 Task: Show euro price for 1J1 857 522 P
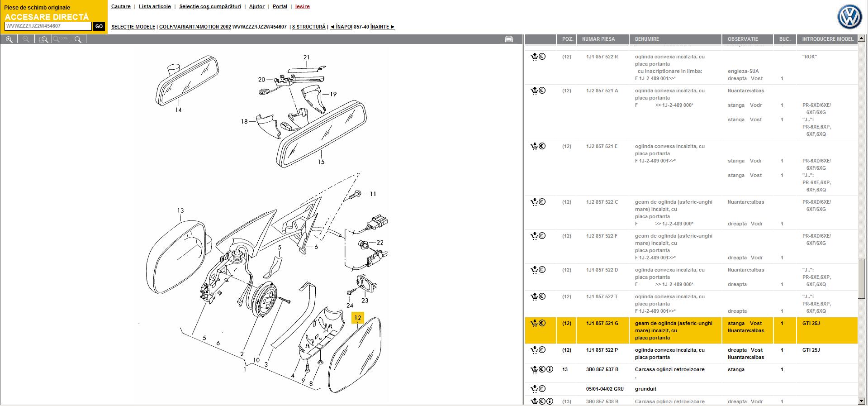pyautogui.click(x=542, y=350)
